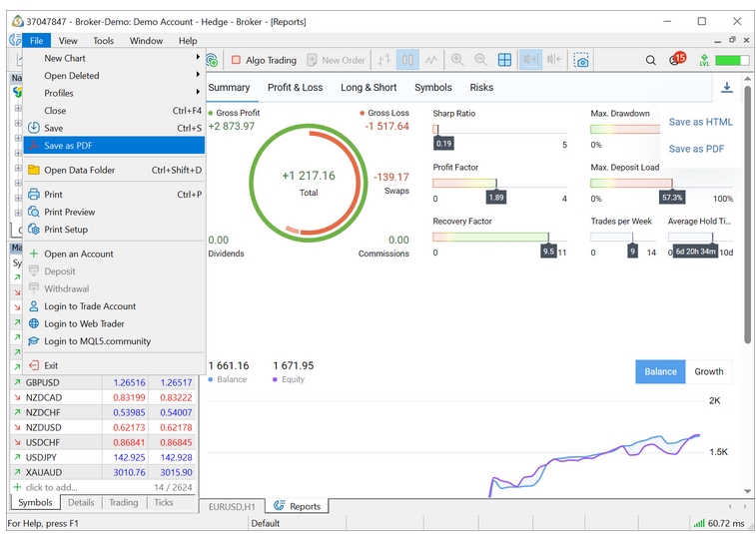Image resolution: width=756 pixels, height=534 pixels.
Task: Open notifications with the red 15 badge
Action: [x=677, y=60]
